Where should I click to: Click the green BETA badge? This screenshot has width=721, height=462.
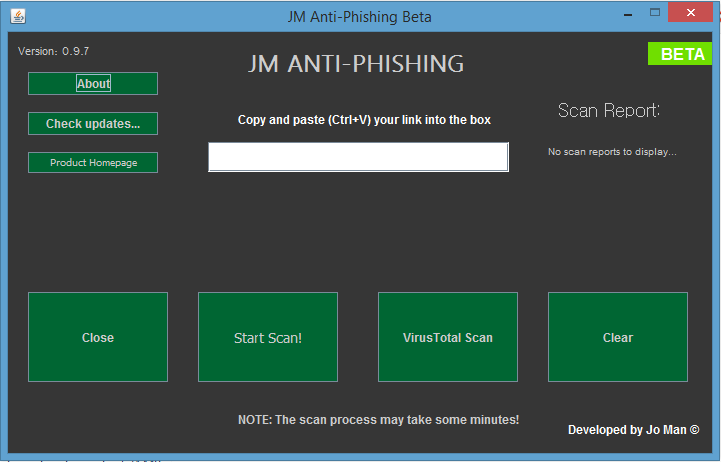coord(680,54)
